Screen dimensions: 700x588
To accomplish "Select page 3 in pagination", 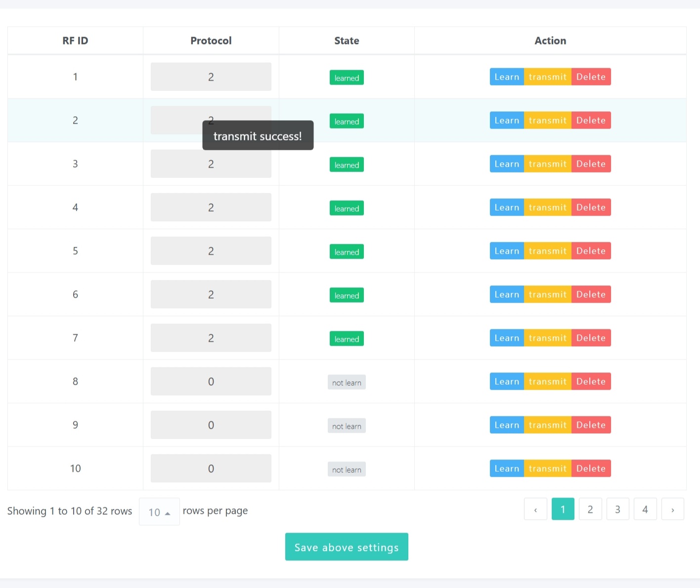I will click(x=617, y=509).
